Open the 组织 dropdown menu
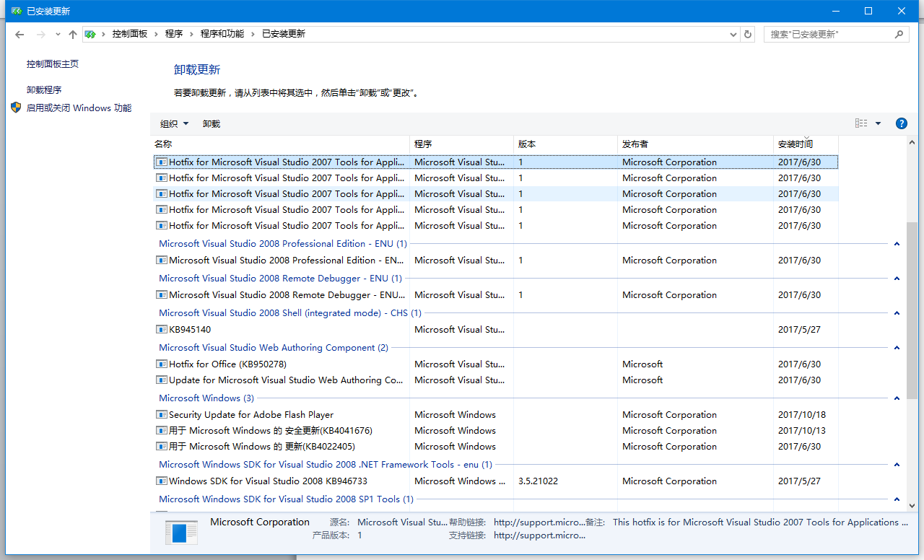The image size is (924, 560). pos(174,124)
